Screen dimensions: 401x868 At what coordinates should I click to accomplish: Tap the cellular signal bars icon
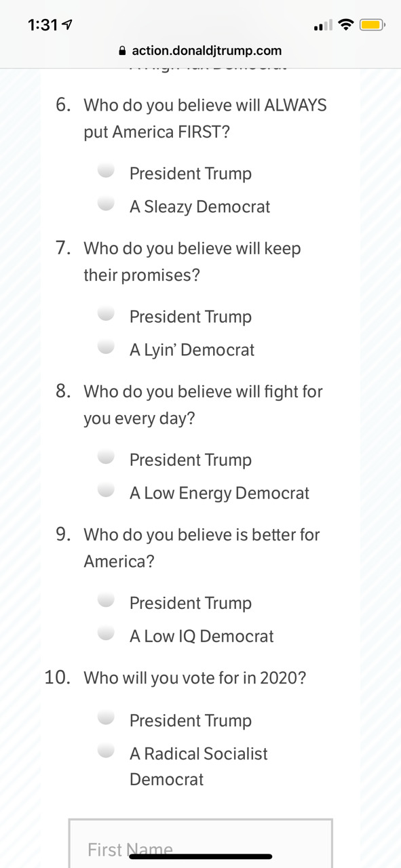pos(323,26)
